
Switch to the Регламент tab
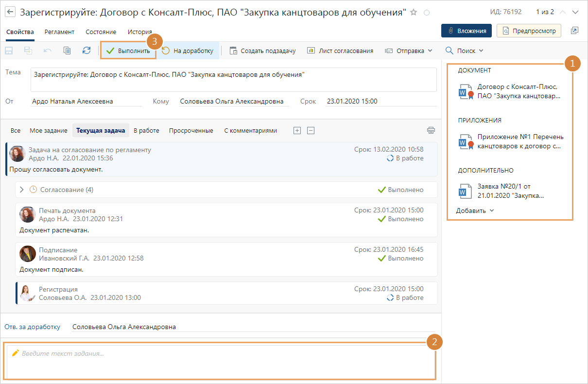coord(59,32)
